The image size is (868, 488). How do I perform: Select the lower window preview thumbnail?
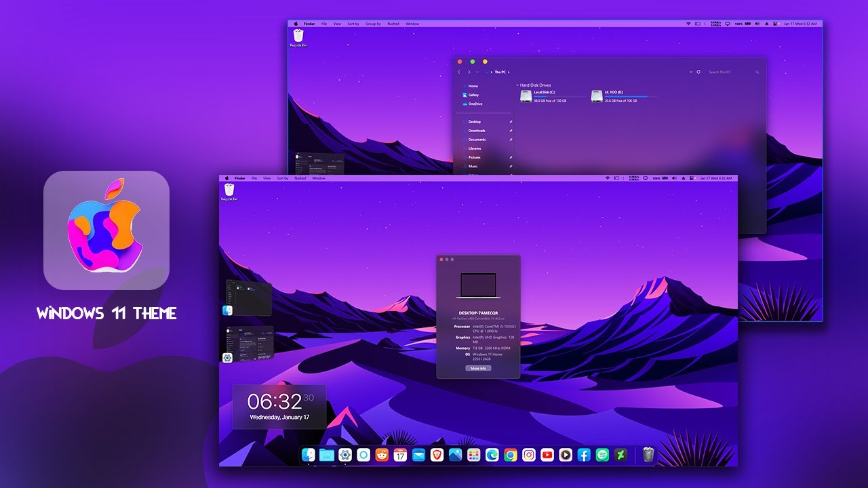point(248,344)
